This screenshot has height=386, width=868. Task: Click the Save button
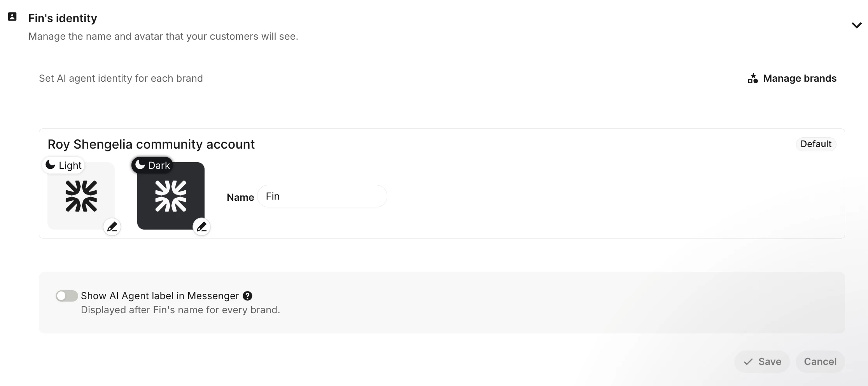click(x=762, y=361)
